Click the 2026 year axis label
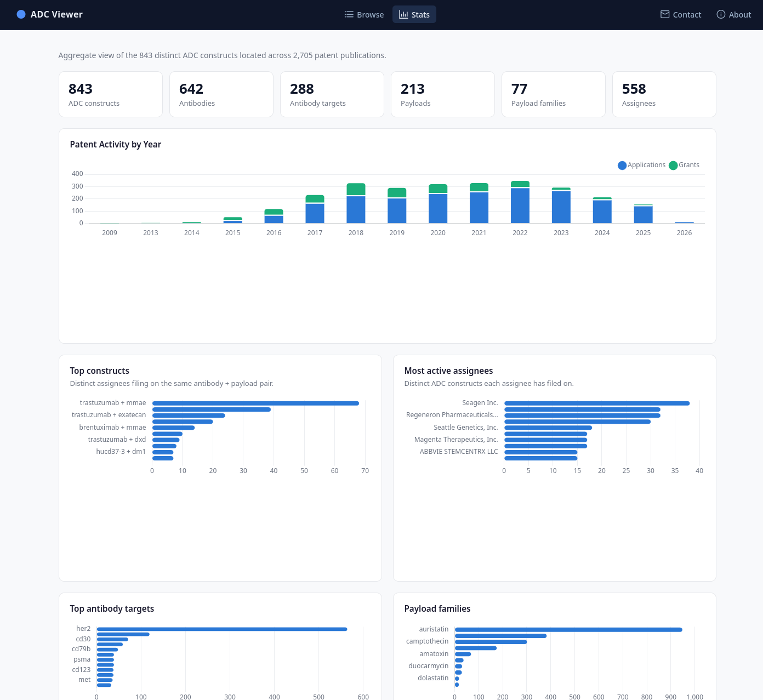The width and height of the screenshot is (763, 700). click(684, 233)
